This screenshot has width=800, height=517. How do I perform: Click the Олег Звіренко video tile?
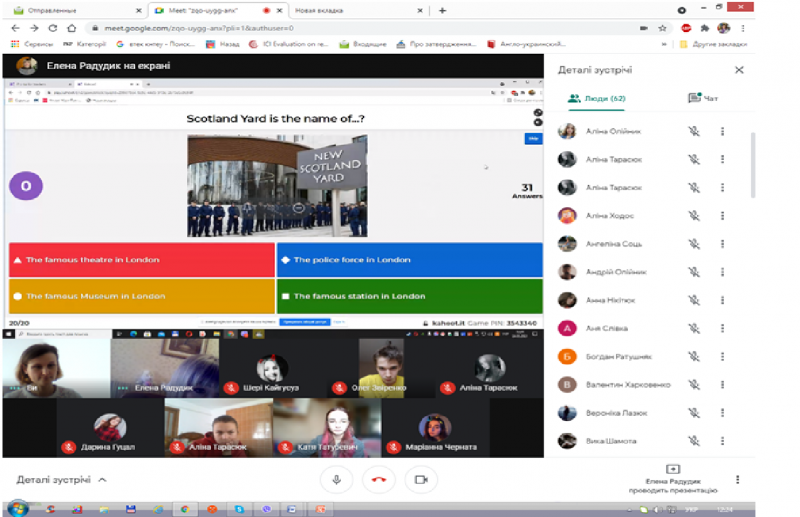click(381, 368)
